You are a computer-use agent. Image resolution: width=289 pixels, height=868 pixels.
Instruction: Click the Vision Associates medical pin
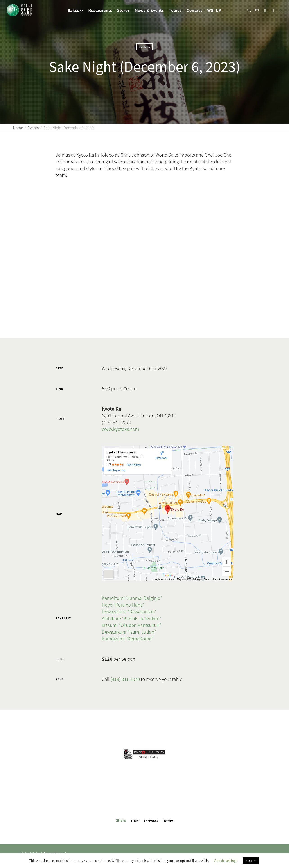pos(126,482)
